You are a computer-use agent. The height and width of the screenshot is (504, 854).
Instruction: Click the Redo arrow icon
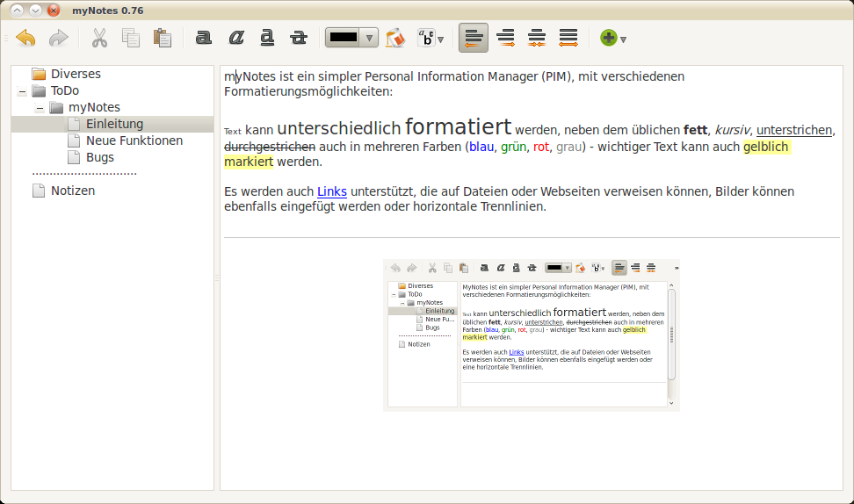coord(58,38)
